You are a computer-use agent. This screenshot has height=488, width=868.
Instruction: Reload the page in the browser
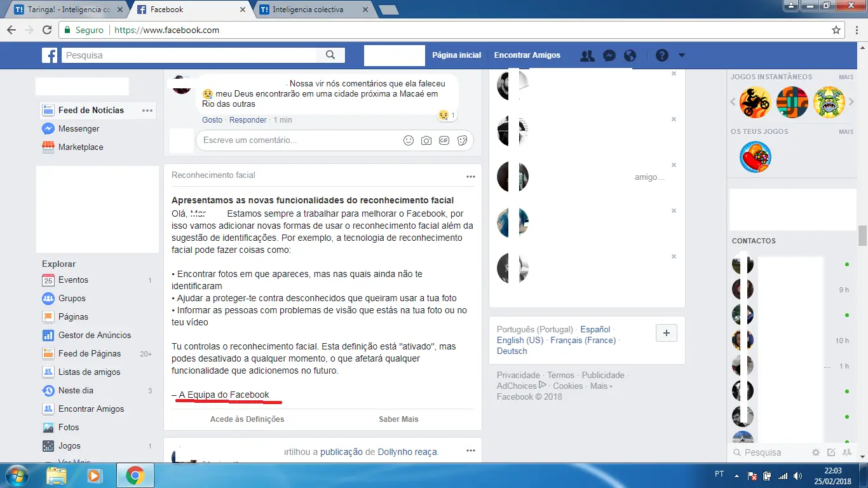pyautogui.click(x=46, y=30)
